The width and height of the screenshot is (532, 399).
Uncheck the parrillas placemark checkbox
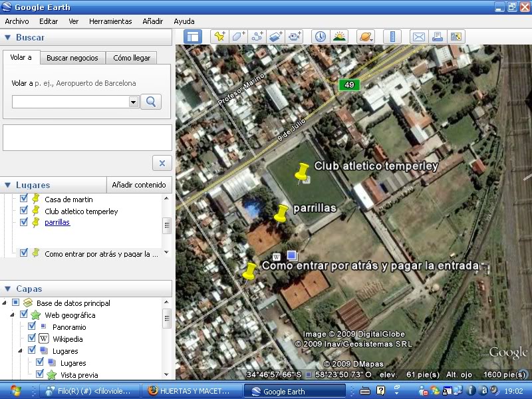[x=24, y=222]
